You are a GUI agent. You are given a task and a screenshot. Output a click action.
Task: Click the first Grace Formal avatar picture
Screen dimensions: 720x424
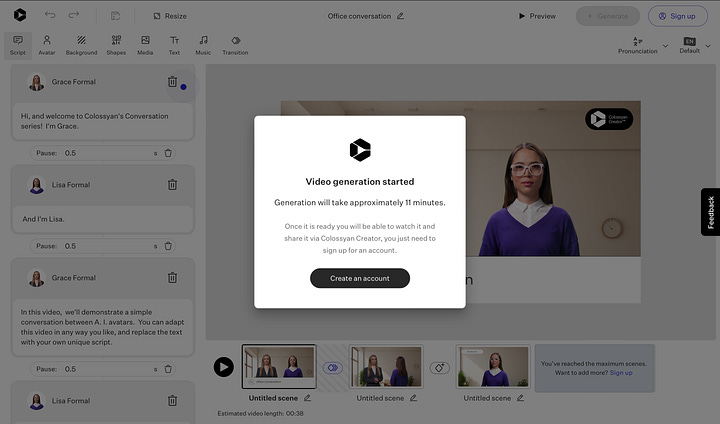click(x=37, y=82)
